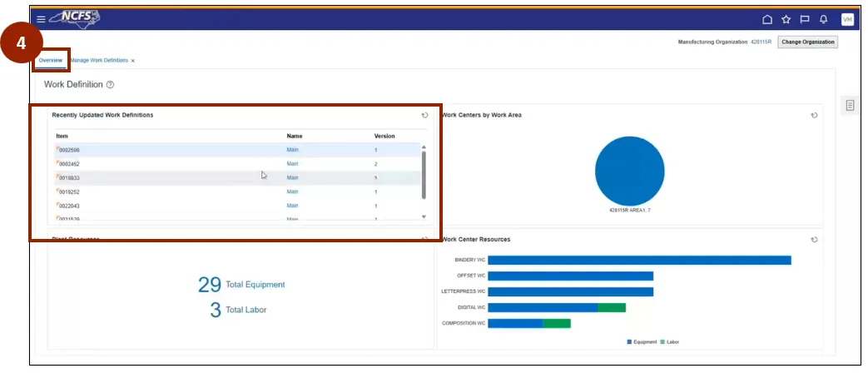Click scroll up arrow in work definitions list
The height and width of the screenshot is (373, 868).
coord(424,147)
